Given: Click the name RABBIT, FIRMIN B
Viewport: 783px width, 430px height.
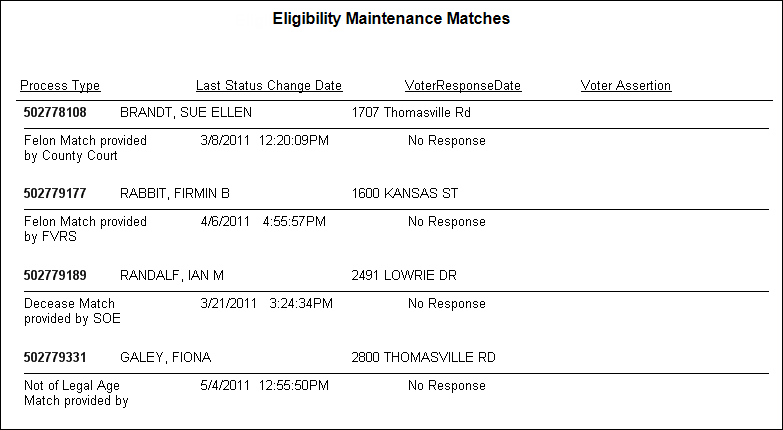Looking at the screenshot, I should [175, 194].
